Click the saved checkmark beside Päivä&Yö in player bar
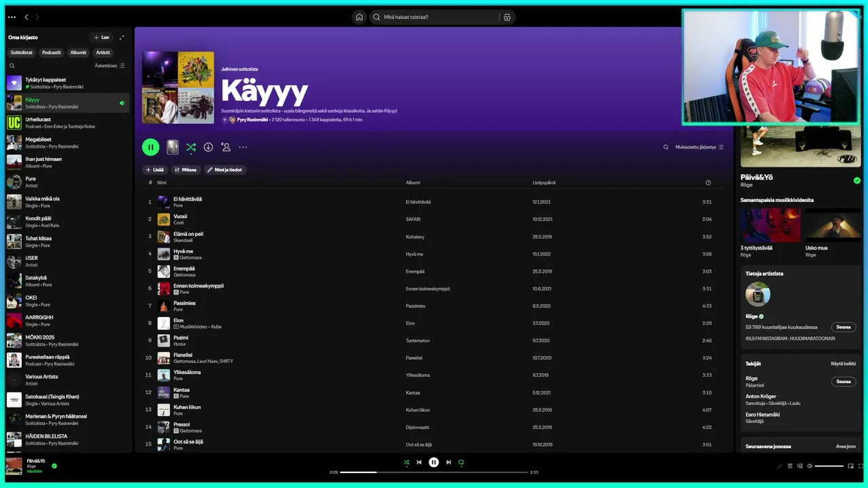868x488 pixels. (54, 466)
